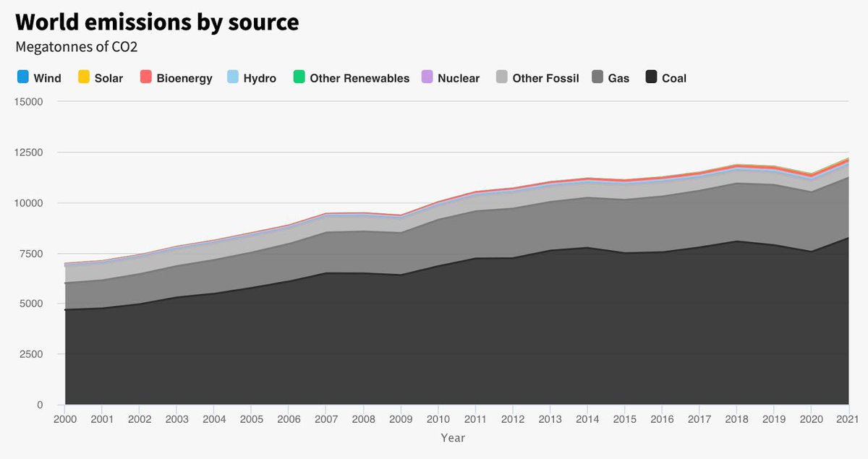868x459 pixels.
Task: Toggle the Bioenergy series label
Action: coord(184,78)
